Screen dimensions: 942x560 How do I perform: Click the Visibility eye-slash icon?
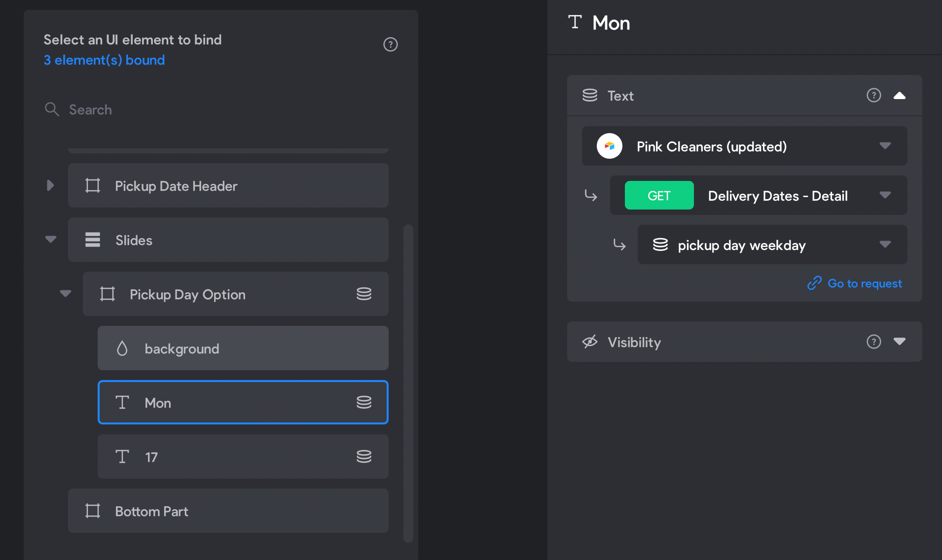click(x=590, y=342)
